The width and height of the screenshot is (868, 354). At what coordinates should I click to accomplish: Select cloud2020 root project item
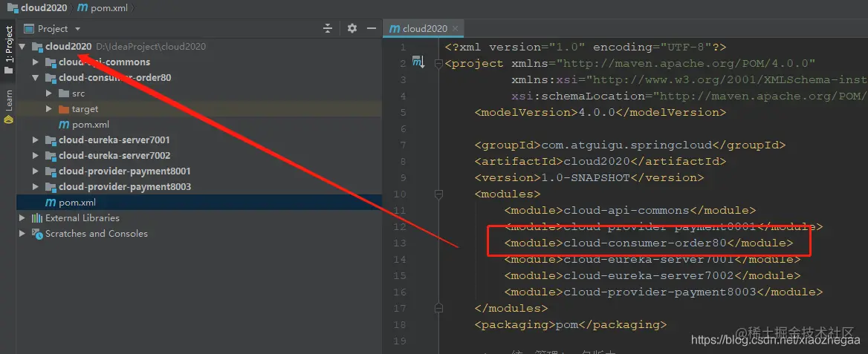pyautogui.click(x=68, y=47)
